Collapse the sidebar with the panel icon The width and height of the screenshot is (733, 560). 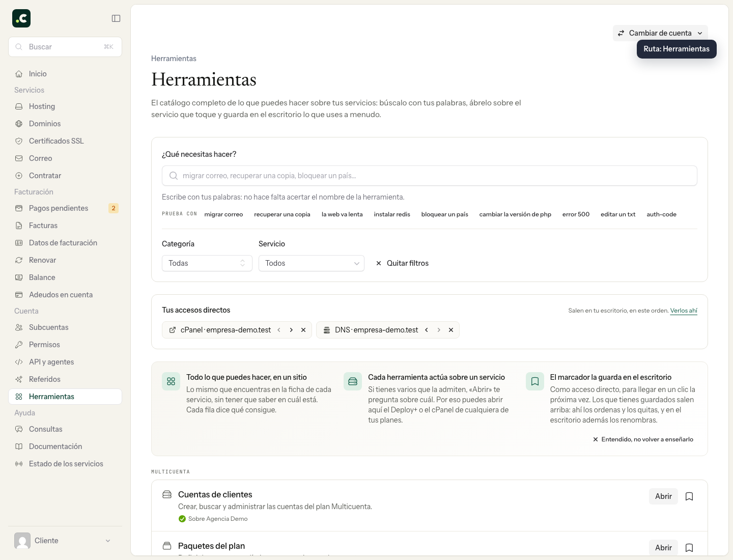click(116, 18)
